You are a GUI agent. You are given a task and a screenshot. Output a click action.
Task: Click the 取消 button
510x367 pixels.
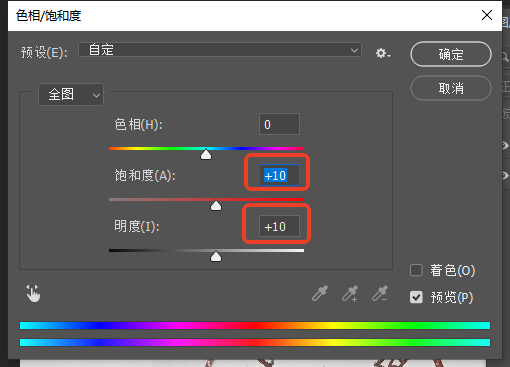pos(451,88)
